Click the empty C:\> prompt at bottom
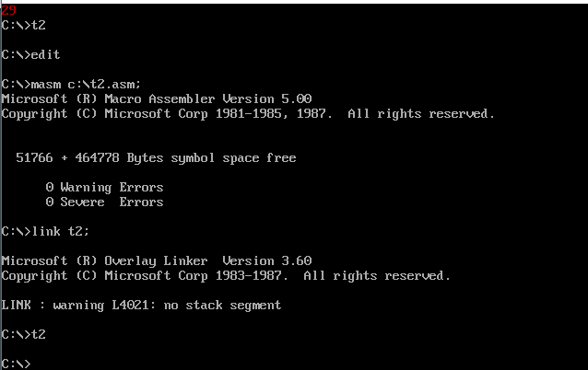 pos(16,364)
